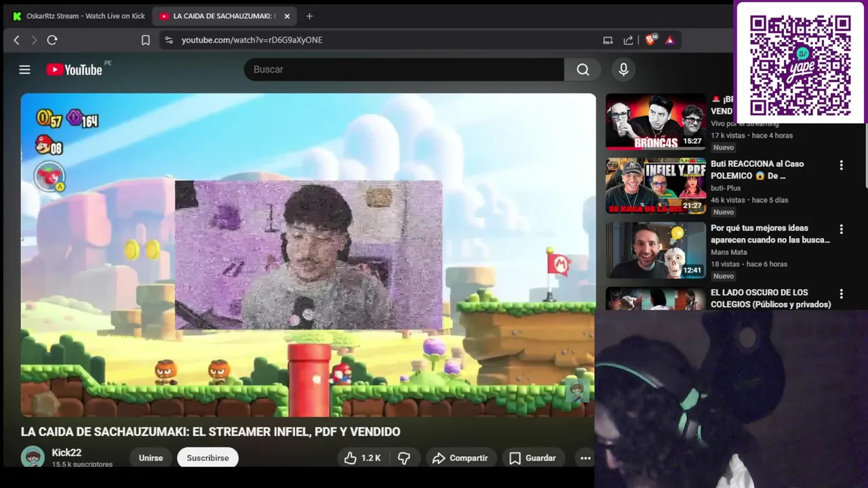Click the Compartir share button

click(460, 458)
